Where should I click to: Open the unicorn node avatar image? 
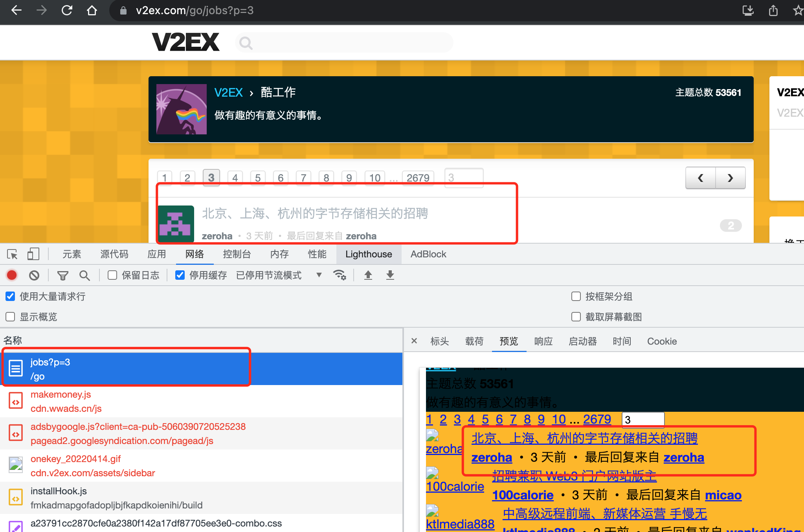(182, 109)
